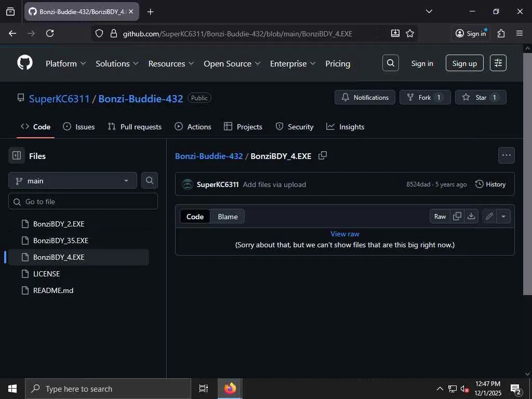Open the notification center icon

pos(516,389)
